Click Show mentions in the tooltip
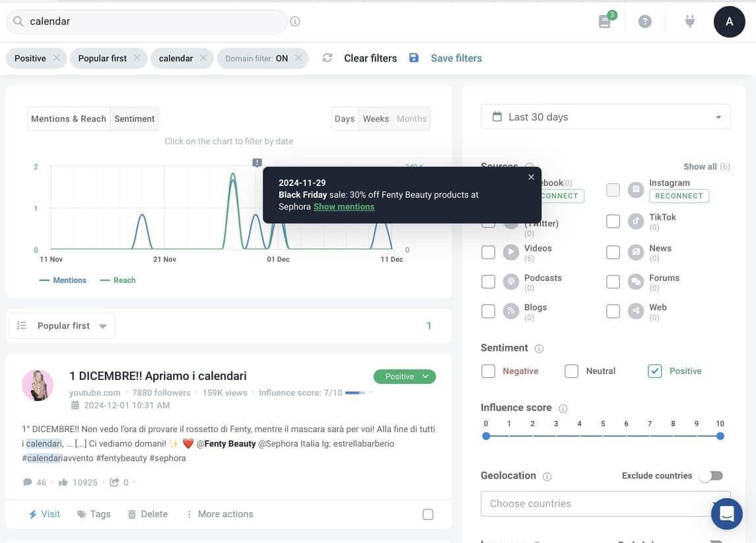756x543 pixels. (343, 207)
